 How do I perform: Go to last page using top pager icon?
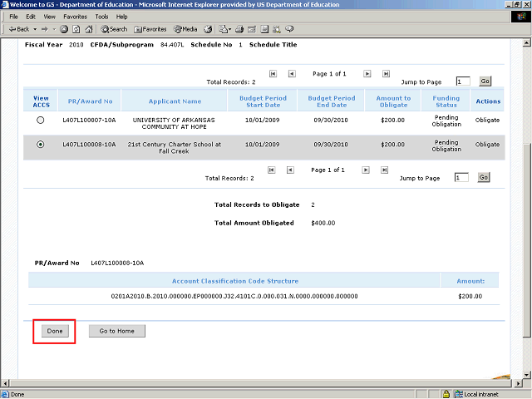pyautogui.click(x=383, y=73)
